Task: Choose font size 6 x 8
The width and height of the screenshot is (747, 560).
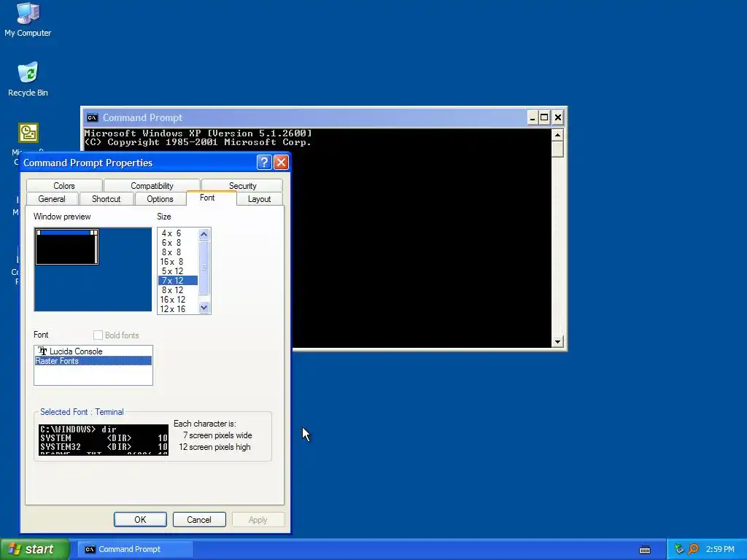Action: [x=178, y=243]
